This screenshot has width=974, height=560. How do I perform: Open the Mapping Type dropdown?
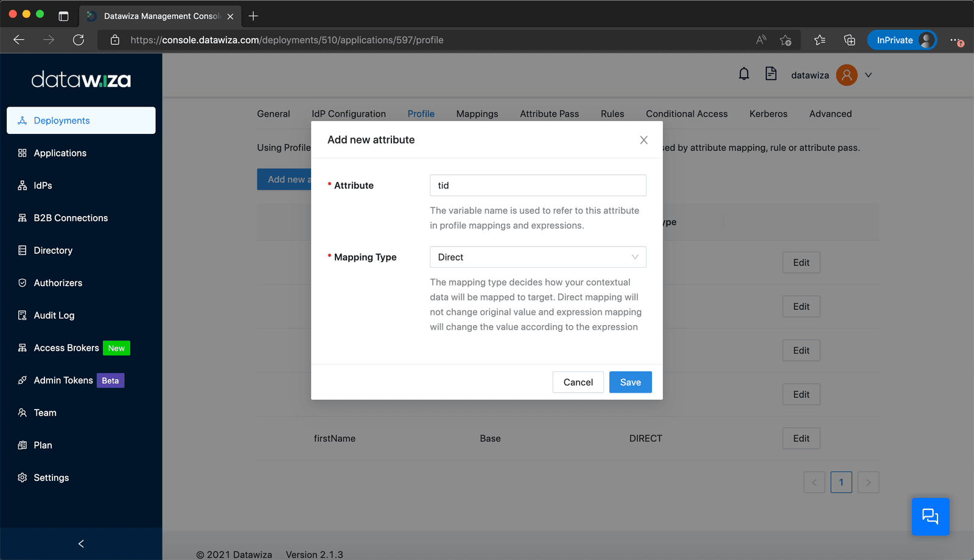tap(538, 257)
